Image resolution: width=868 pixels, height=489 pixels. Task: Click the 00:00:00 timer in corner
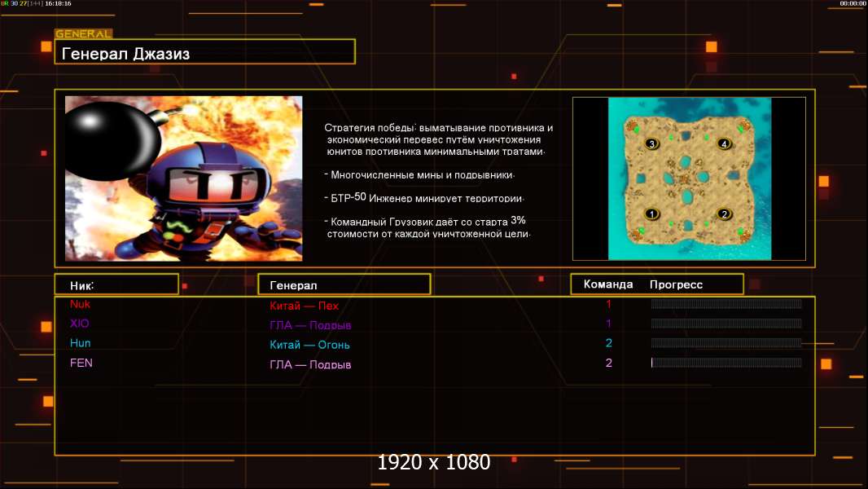[x=853, y=3]
